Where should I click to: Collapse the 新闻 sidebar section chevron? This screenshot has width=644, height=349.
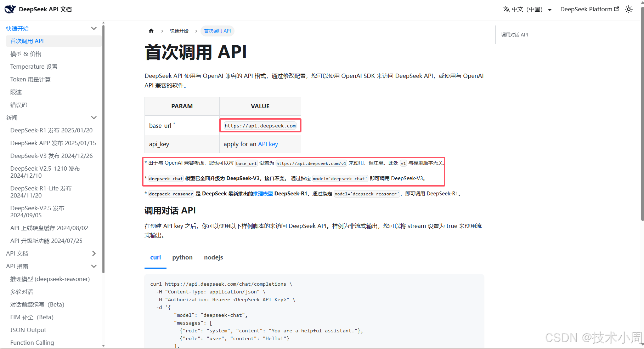pyautogui.click(x=94, y=118)
